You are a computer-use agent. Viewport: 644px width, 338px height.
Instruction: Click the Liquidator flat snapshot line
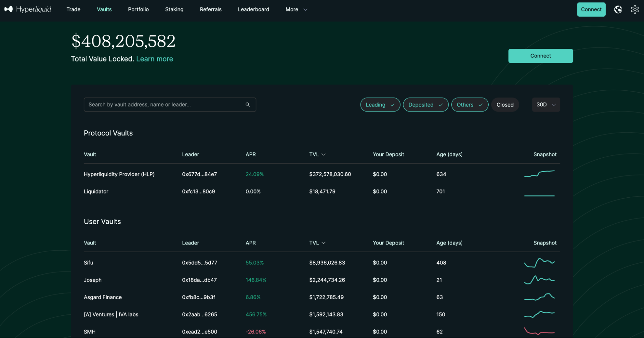[539, 195]
